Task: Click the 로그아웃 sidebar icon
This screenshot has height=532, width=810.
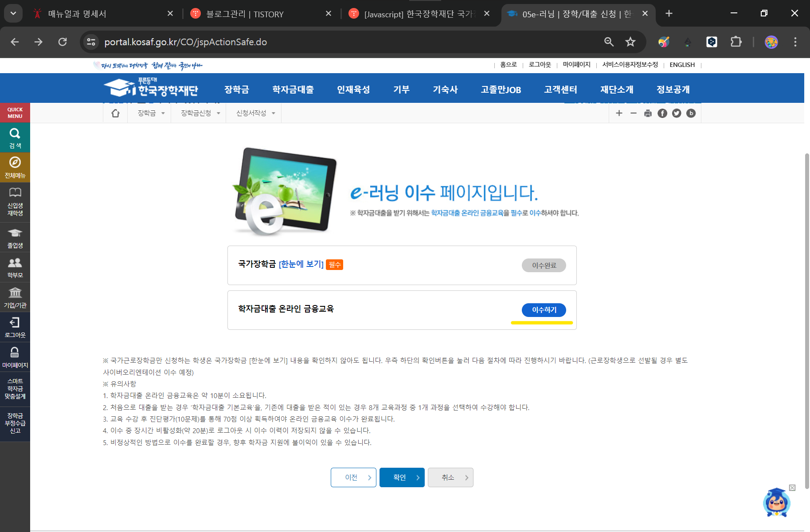Action: pos(15,327)
